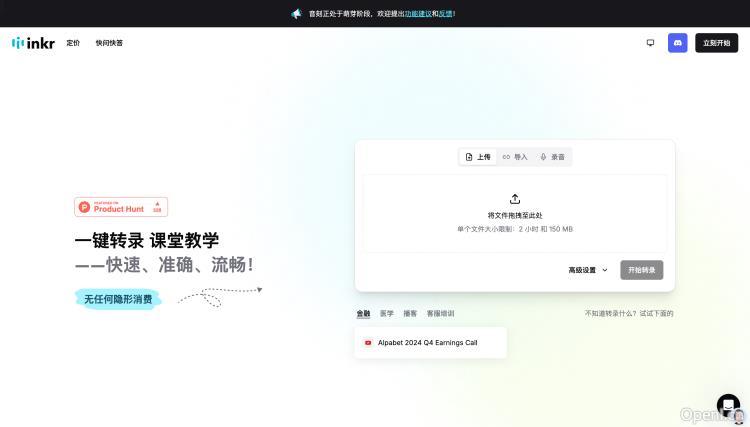
Task: Select the 金融 sample category
Action: (364, 314)
